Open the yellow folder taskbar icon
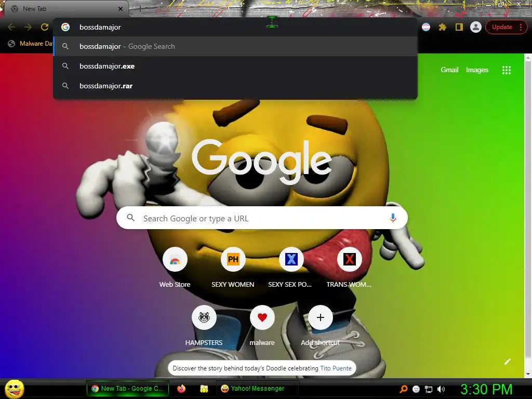This screenshot has width=532, height=399. pos(204,389)
